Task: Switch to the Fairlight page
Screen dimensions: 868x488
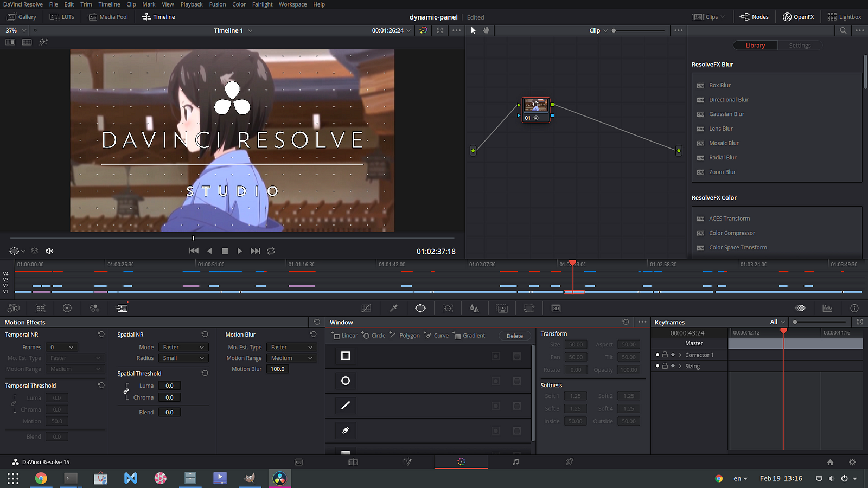Action: 515,462
